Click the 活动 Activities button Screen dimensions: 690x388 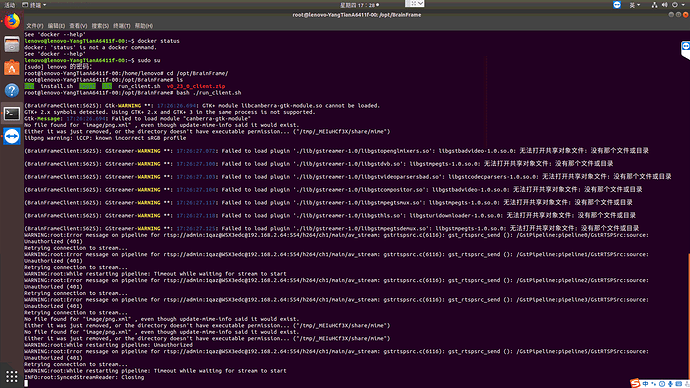(9, 5)
